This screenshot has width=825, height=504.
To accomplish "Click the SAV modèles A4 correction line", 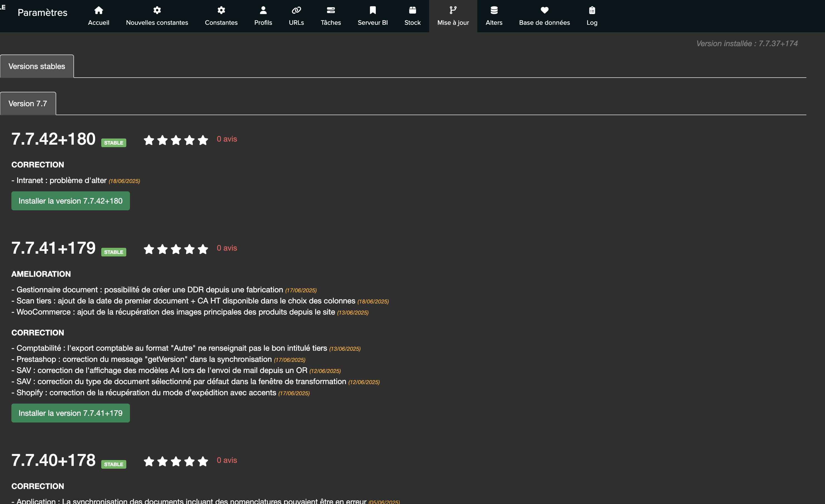I will click(176, 370).
